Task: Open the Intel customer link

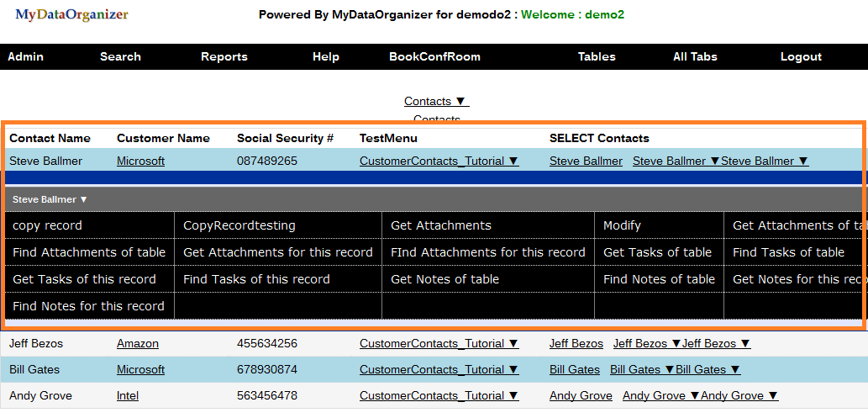Action: pyautogui.click(x=128, y=395)
